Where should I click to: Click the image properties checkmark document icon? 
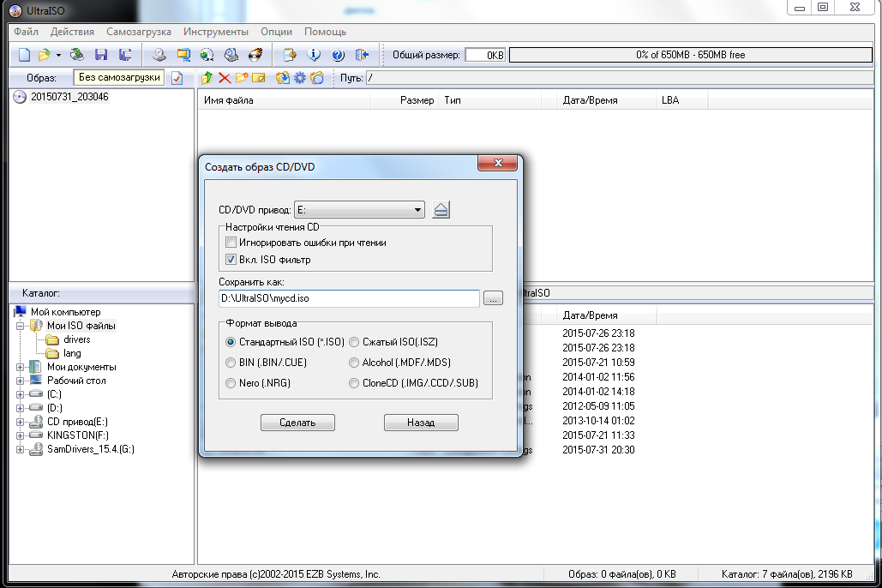tap(177, 78)
